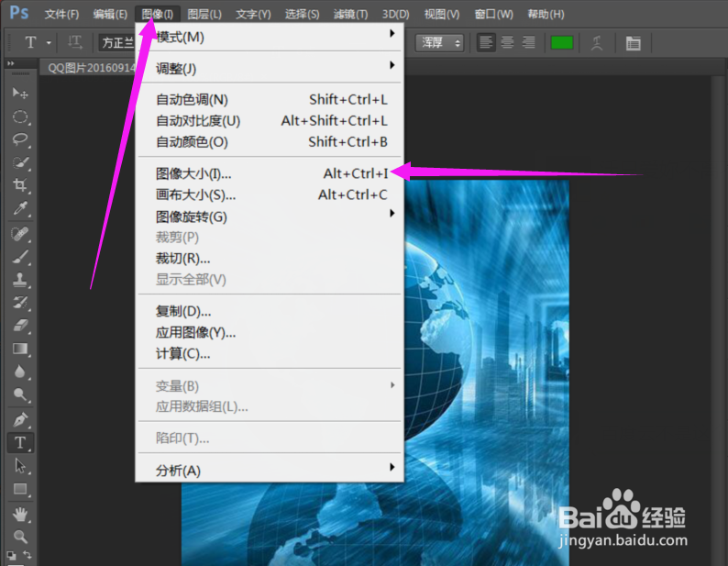Swap foreground and background colors icon

pos(28,554)
